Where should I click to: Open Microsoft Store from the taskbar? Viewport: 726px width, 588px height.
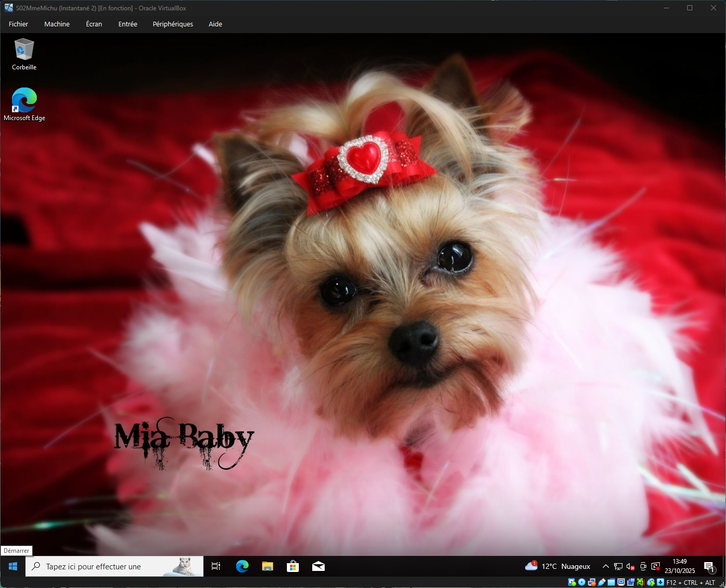(293, 566)
